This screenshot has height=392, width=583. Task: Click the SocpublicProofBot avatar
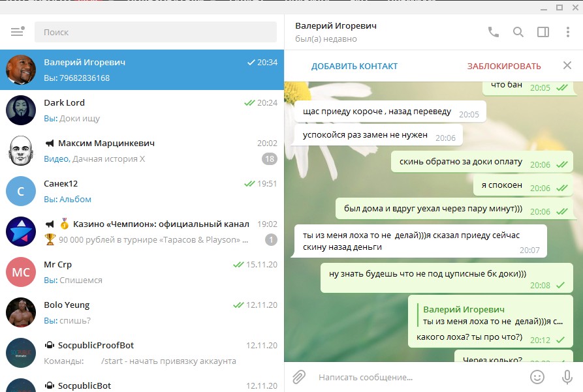21,354
